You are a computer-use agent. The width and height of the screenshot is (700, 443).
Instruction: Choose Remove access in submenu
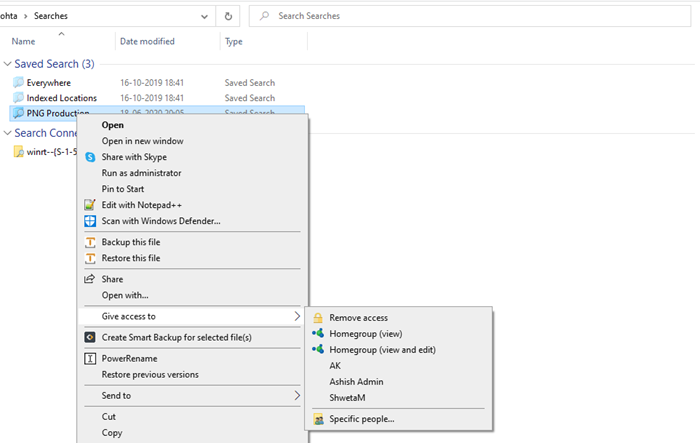point(358,318)
